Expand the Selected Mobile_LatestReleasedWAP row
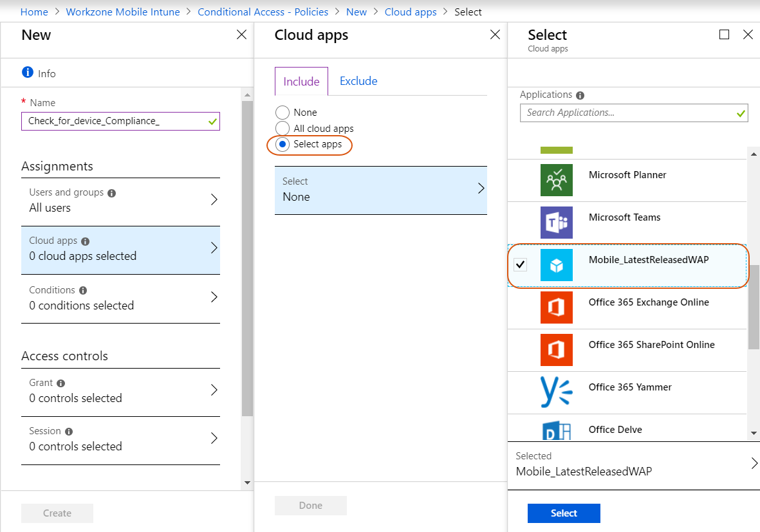 point(633,465)
